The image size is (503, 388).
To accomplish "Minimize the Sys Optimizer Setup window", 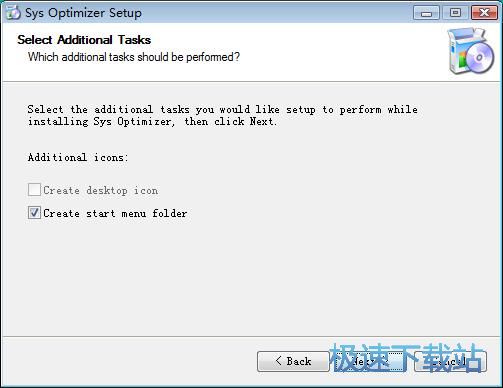I will (426, 13).
